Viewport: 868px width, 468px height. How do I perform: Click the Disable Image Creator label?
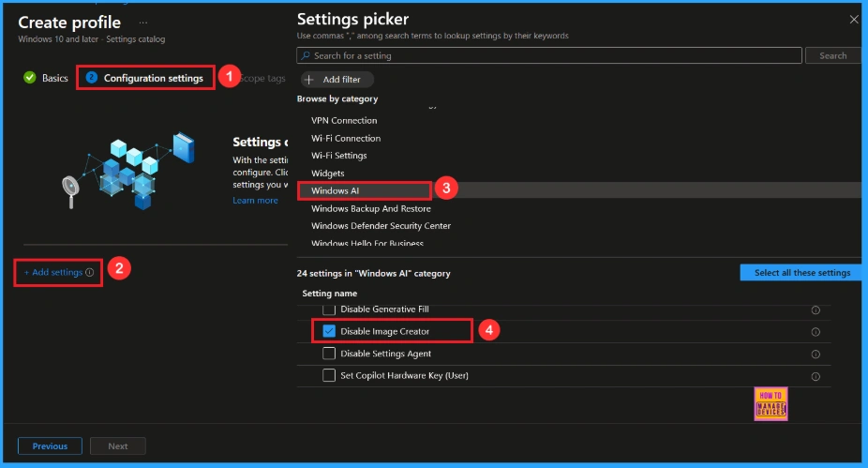click(384, 331)
